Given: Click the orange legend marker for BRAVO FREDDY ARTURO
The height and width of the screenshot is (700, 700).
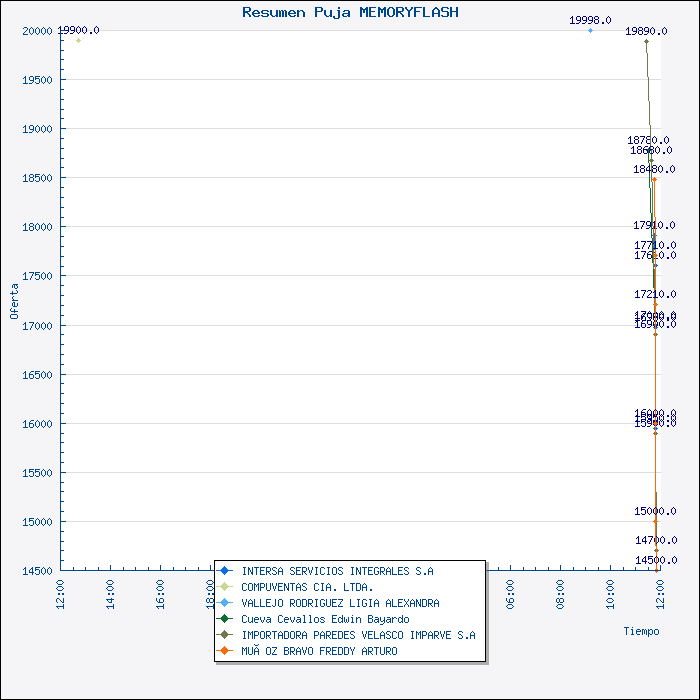Looking at the screenshot, I should (225, 651).
